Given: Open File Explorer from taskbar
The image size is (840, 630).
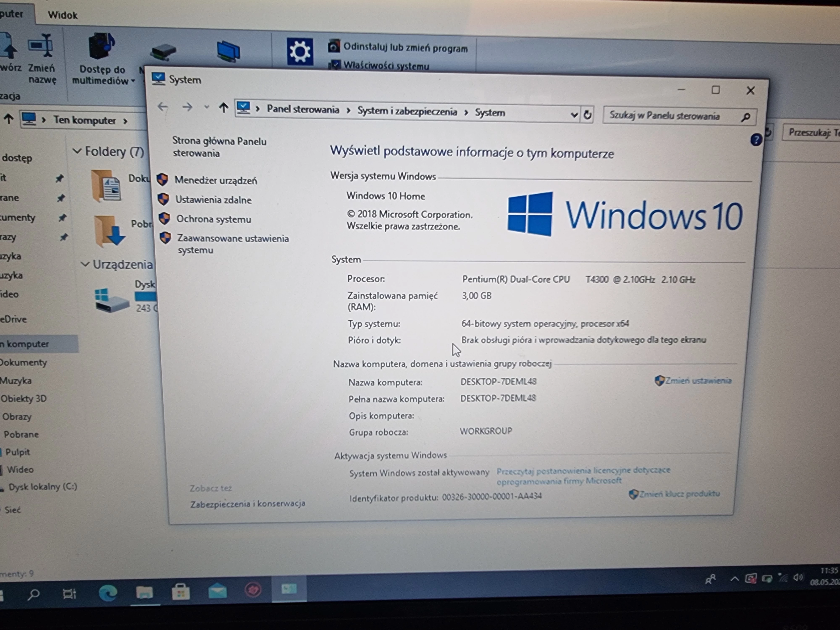Looking at the screenshot, I should point(144,592).
